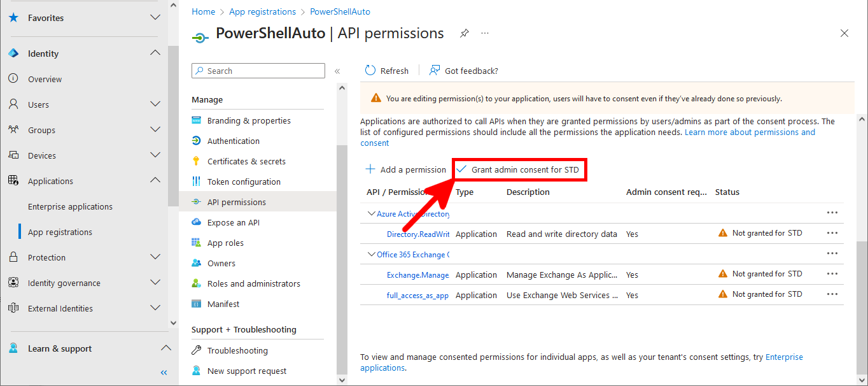Open row options for Directory.ReadWrite permission
This screenshot has height=386, width=868.
click(x=832, y=232)
